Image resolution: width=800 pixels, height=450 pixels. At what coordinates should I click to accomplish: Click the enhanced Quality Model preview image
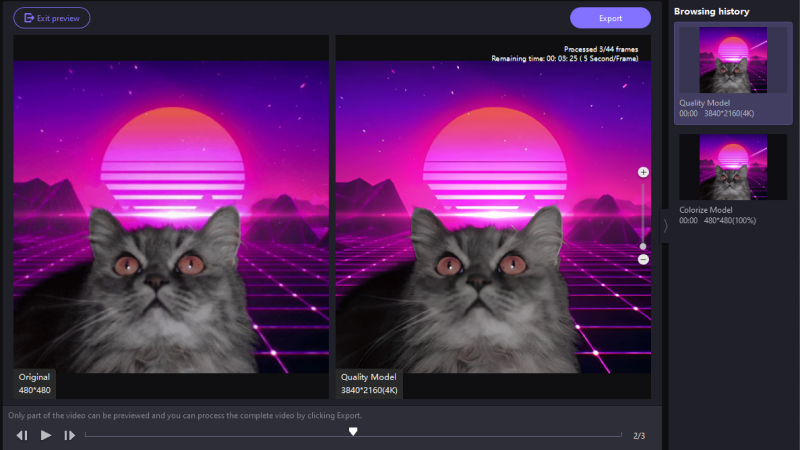(493, 217)
